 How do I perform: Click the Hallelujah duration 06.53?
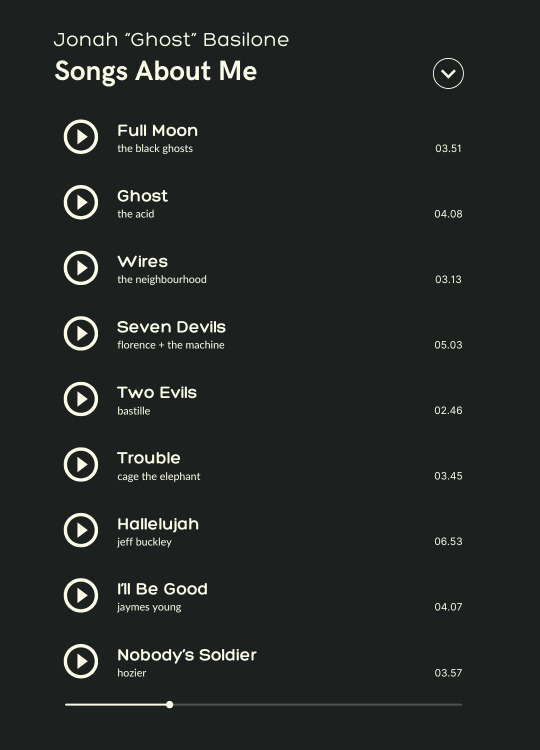448,541
